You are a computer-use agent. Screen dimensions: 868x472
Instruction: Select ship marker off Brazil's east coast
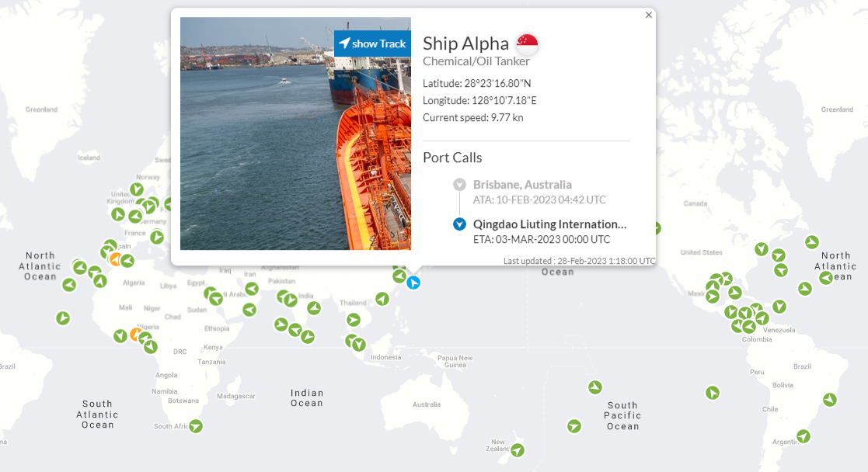pyautogui.click(x=830, y=400)
